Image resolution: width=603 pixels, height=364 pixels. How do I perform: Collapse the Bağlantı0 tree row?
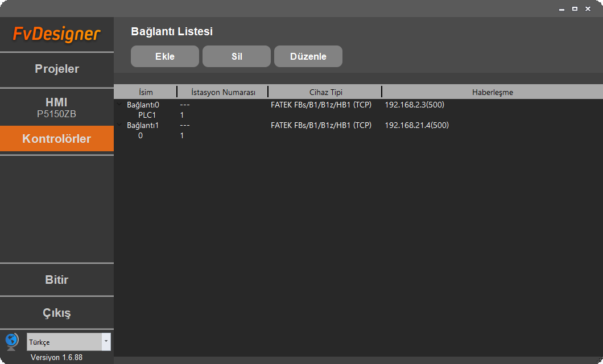tap(119, 104)
